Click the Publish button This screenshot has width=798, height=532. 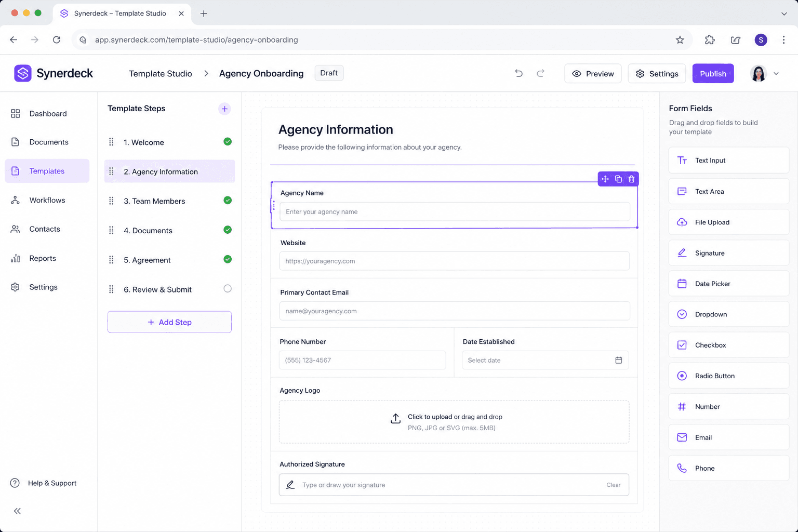click(713, 74)
